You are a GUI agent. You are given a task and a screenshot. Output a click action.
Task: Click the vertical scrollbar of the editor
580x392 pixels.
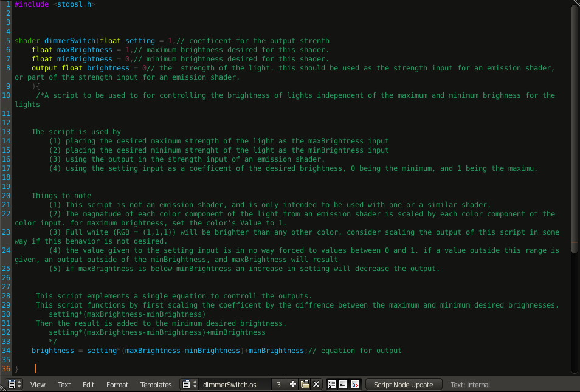(575, 182)
